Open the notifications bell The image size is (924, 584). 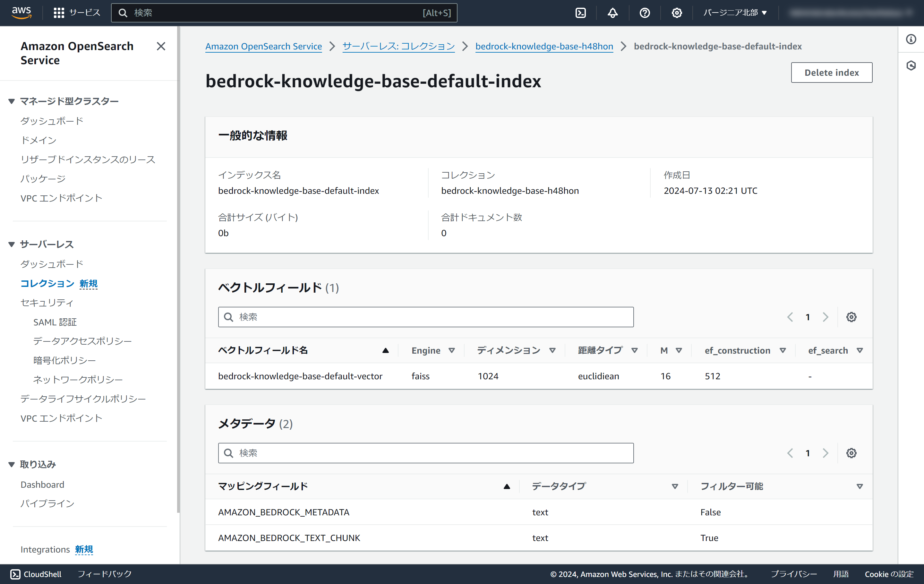pos(612,13)
